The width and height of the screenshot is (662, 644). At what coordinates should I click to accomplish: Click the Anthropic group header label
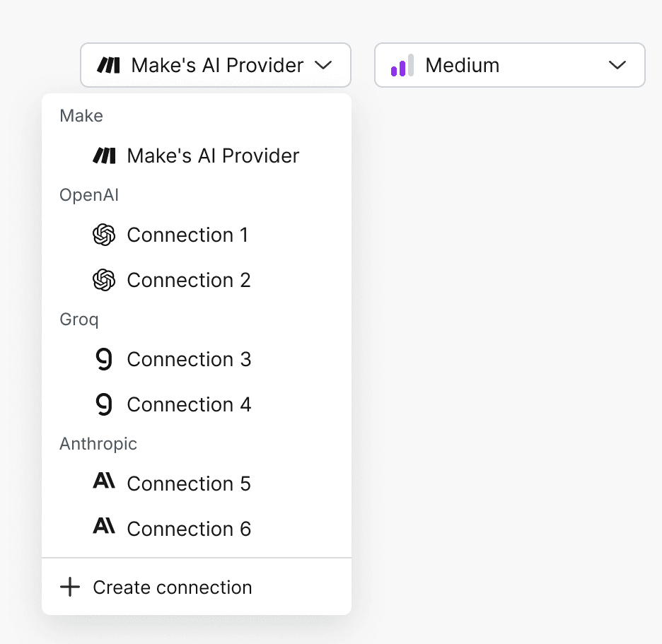[x=98, y=444]
